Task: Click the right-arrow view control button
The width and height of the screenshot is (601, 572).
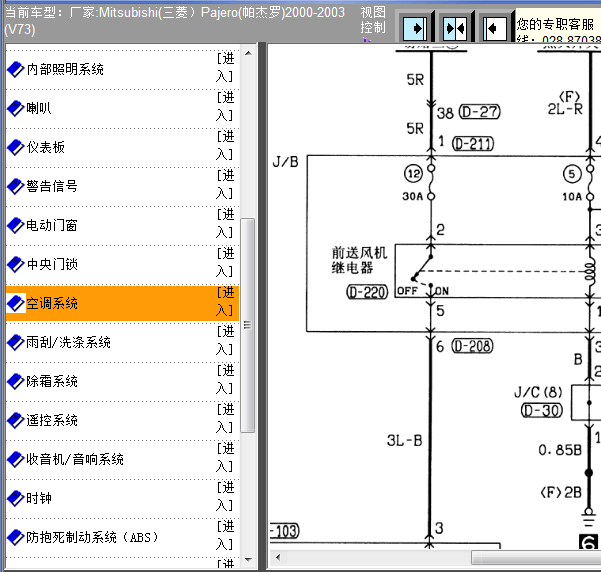Action: (x=415, y=28)
